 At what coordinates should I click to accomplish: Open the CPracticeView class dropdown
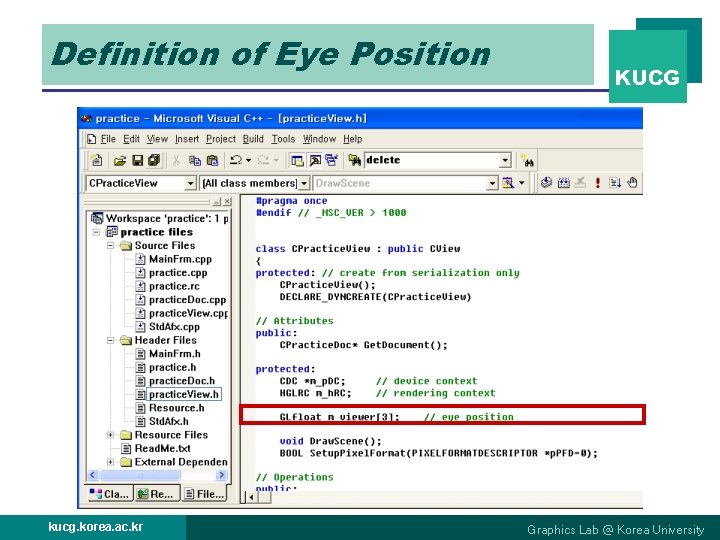tap(191, 183)
